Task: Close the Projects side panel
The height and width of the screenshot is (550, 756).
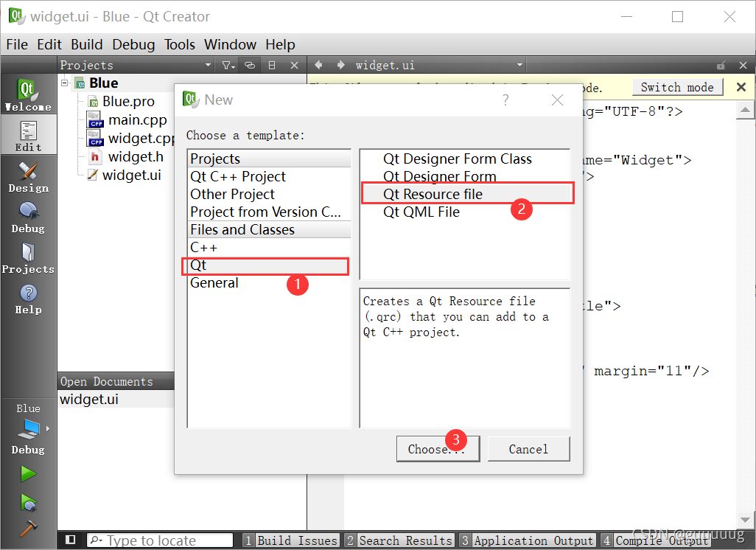Action: (x=294, y=65)
